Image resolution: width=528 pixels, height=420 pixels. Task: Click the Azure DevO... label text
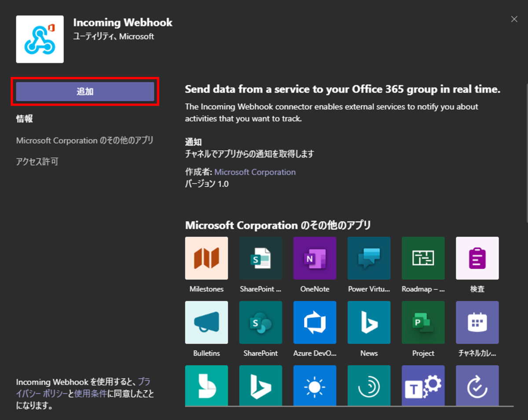click(315, 354)
